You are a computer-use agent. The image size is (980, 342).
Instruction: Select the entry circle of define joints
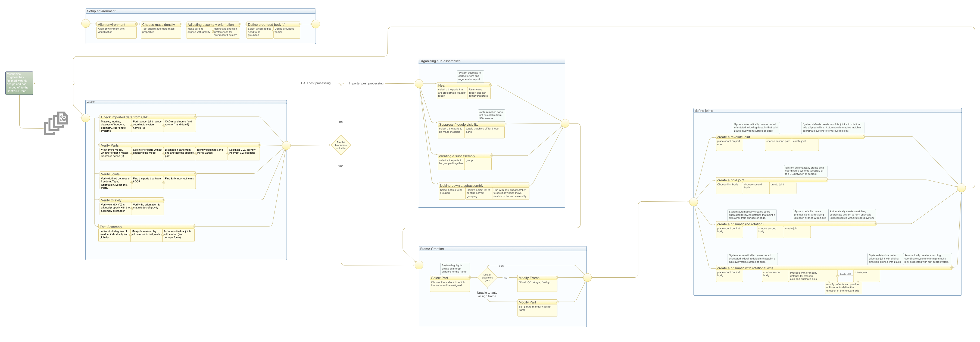click(x=694, y=202)
